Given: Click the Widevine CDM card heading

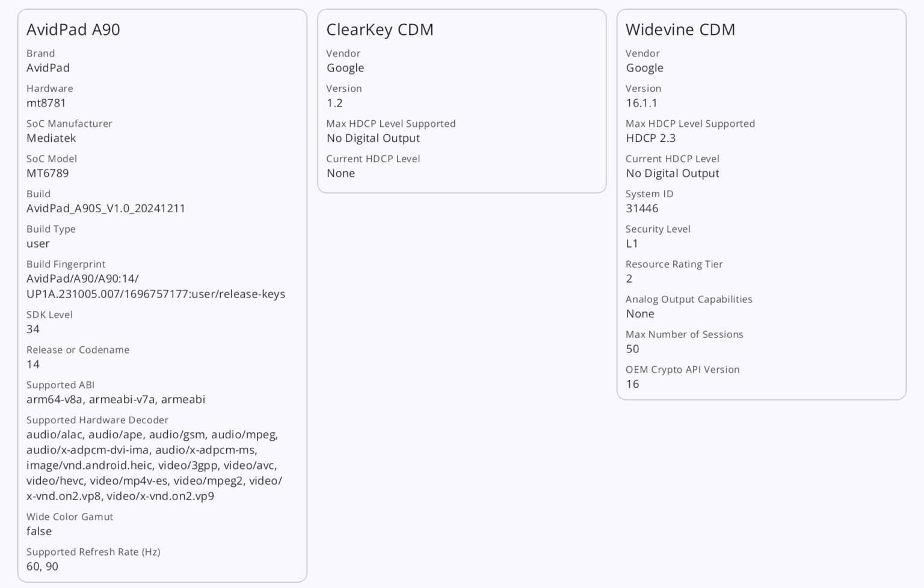Looking at the screenshot, I should [x=680, y=29].
